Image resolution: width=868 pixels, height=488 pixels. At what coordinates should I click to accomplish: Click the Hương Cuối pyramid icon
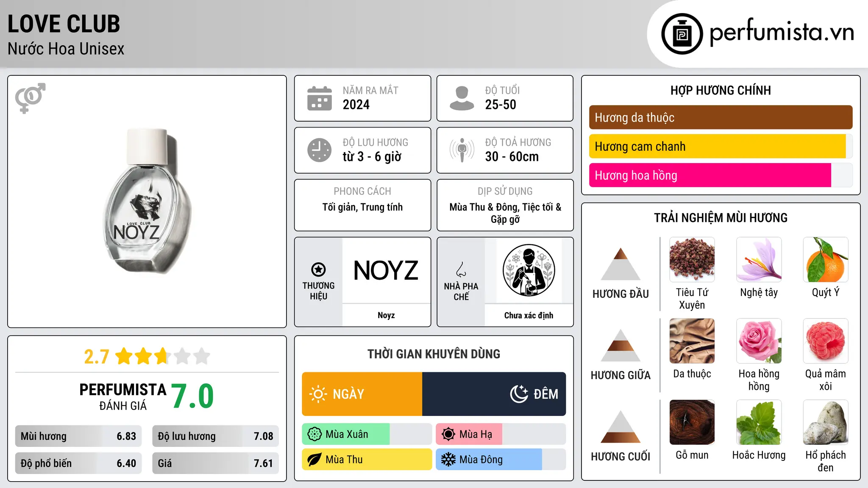pyautogui.click(x=621, y=427)
